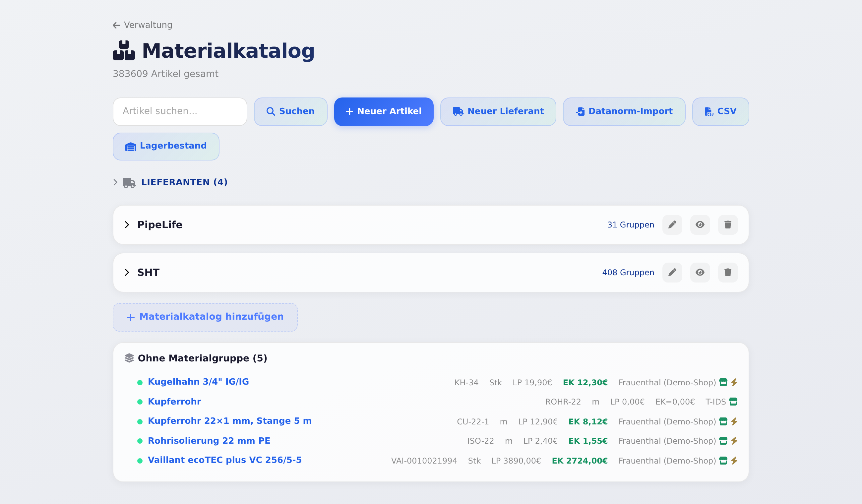The height and width of the screenshot is (504, 862).
Task: Open Kupferrohr 22×1 mm, Stange 5 m
Action: point(229,421)
